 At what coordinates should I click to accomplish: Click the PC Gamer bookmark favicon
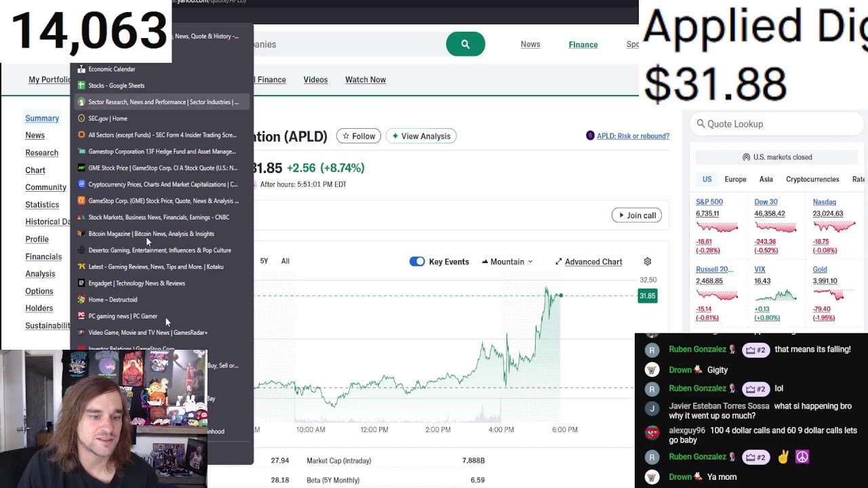(x=81, y=316)
